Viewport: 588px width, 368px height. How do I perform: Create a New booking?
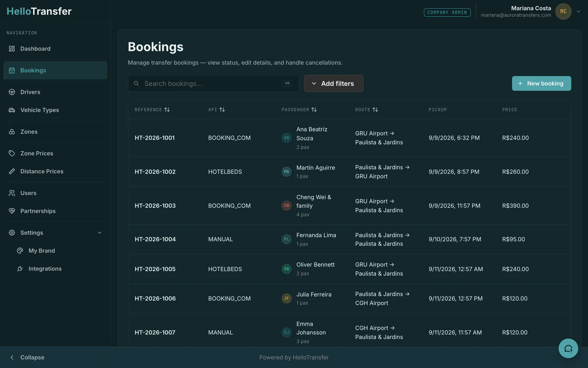(541, 84)
